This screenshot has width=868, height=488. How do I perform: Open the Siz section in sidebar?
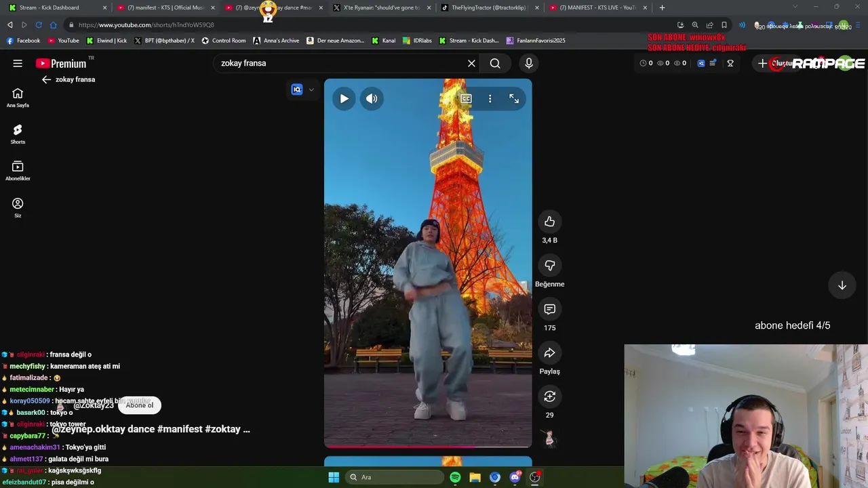pos(18,207)
